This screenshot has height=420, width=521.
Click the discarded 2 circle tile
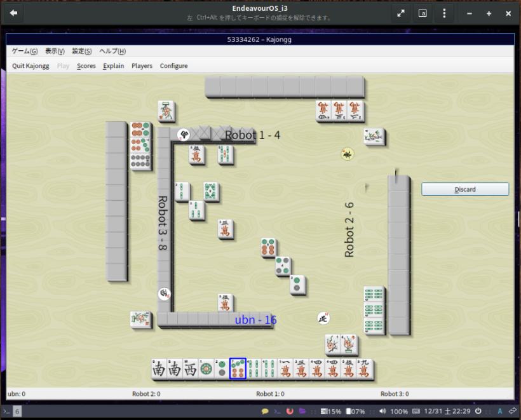(x=297, y=285)
